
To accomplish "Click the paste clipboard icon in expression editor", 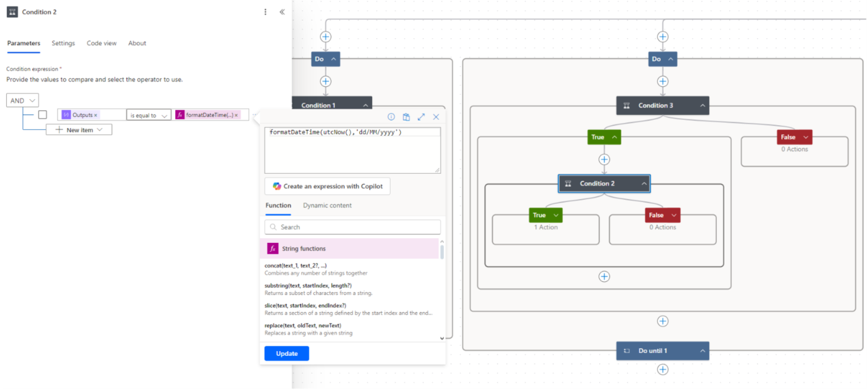I will coord(406,117).
